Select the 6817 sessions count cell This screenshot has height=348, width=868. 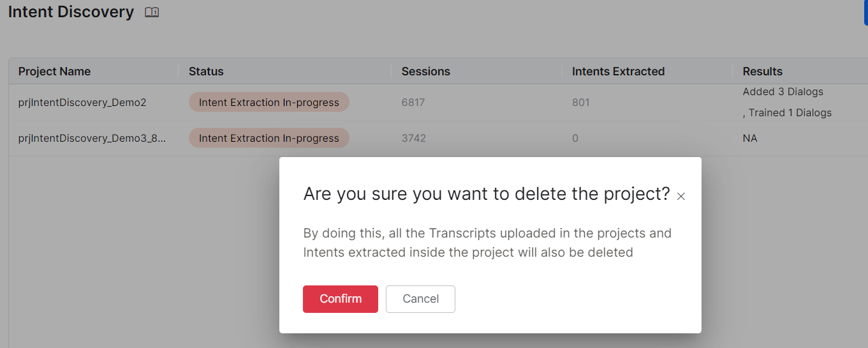coord(413,102)
